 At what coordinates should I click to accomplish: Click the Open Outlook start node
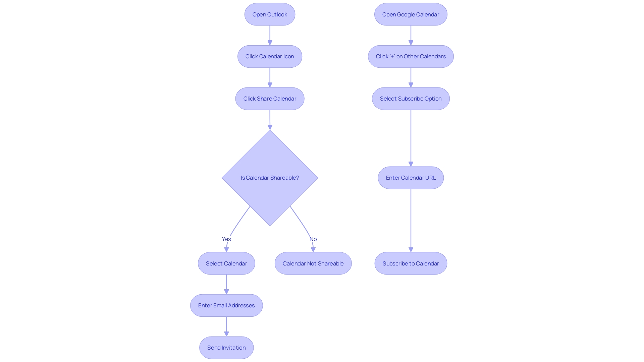(x=270, y=14)
